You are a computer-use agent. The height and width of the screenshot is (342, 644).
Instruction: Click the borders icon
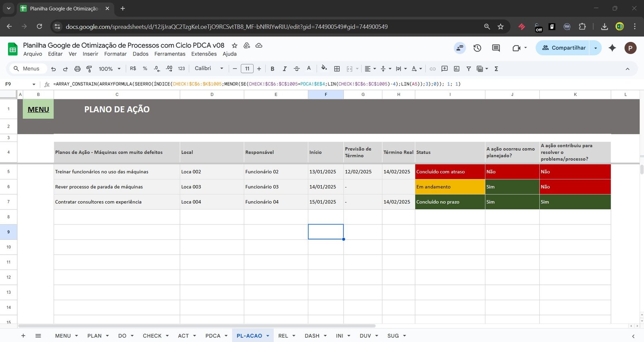click(x=337, y=69)
